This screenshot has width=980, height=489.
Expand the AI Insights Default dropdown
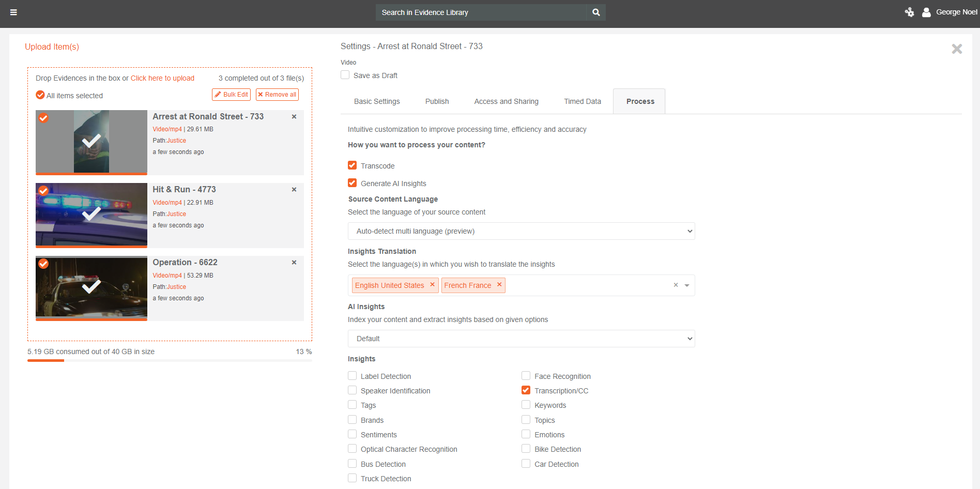pos(521,339)
